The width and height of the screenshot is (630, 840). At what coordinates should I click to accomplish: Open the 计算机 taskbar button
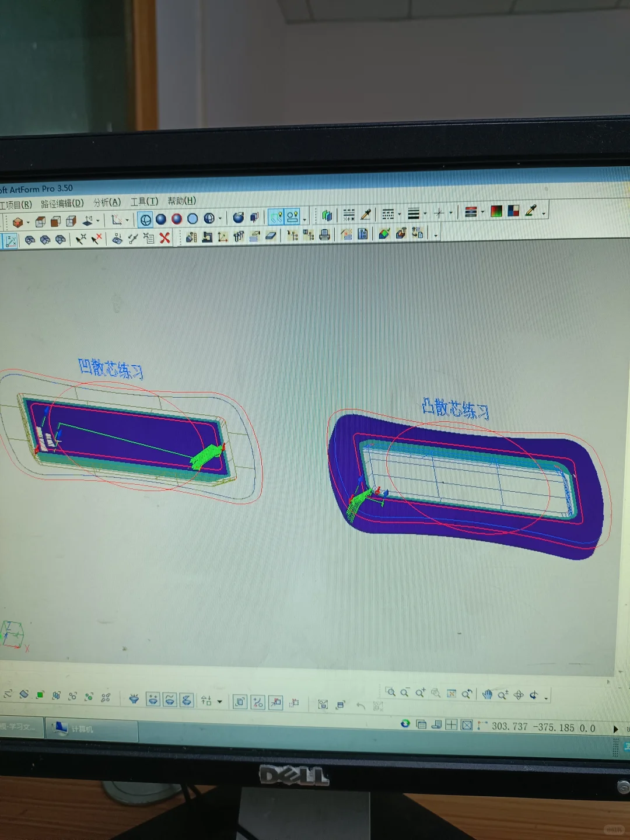pos(92,729)
